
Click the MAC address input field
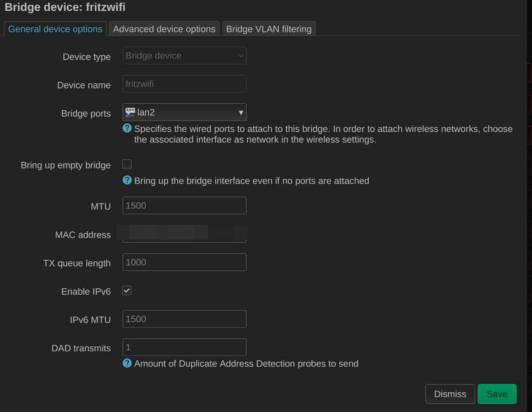pos(184,235)
